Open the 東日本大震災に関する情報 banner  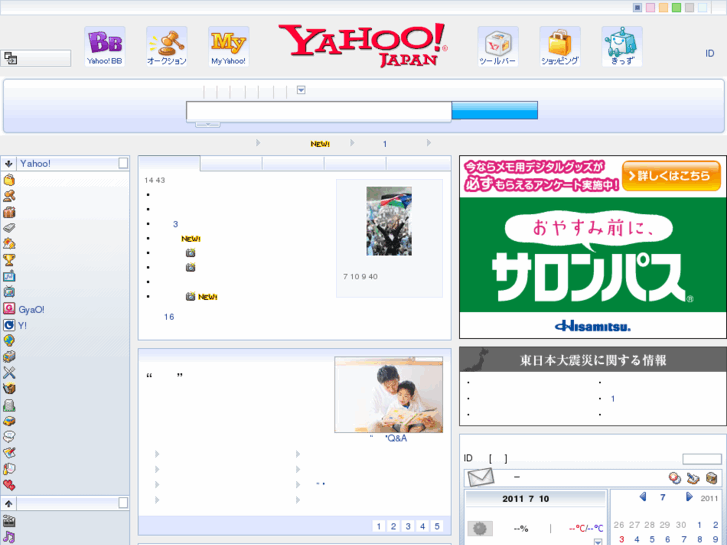coord(593,359)
